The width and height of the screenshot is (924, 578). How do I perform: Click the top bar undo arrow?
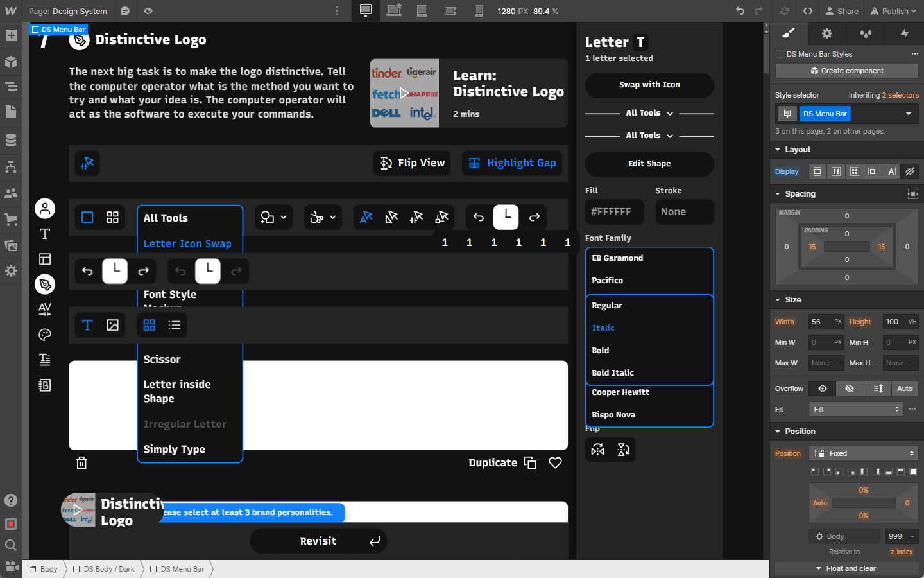pyautogui.click(x=740, y=11)
